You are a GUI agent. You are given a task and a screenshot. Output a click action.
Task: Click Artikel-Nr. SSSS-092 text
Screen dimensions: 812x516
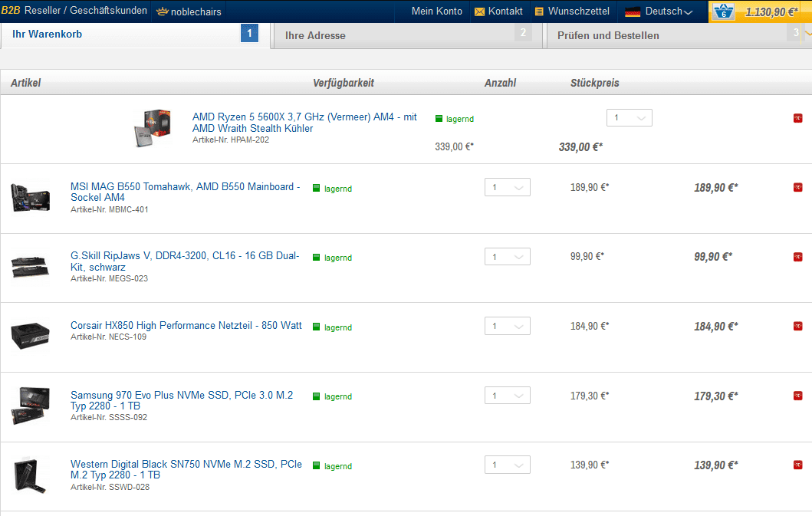pos(109,418)
